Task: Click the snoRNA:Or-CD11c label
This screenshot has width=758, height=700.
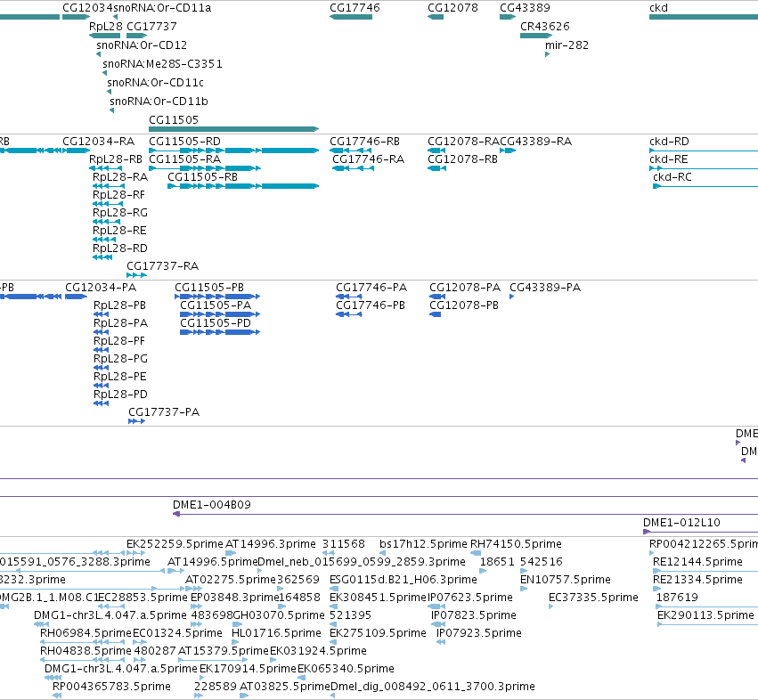Action: tap(155, 83)
